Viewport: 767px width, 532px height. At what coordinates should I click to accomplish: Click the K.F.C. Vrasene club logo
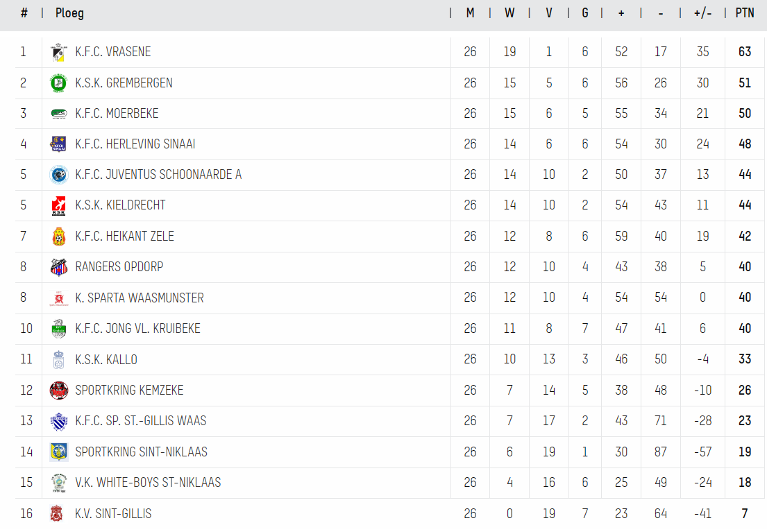click(59, 52)
